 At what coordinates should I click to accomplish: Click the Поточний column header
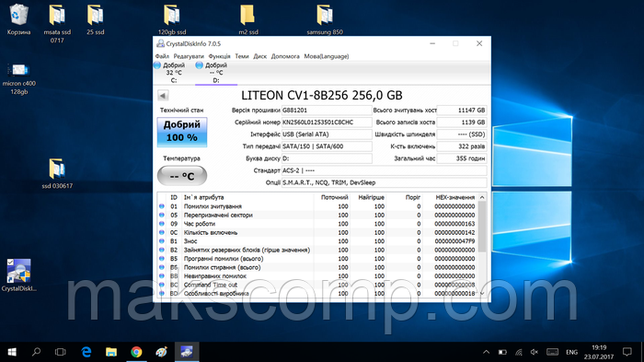coord(334,197)
